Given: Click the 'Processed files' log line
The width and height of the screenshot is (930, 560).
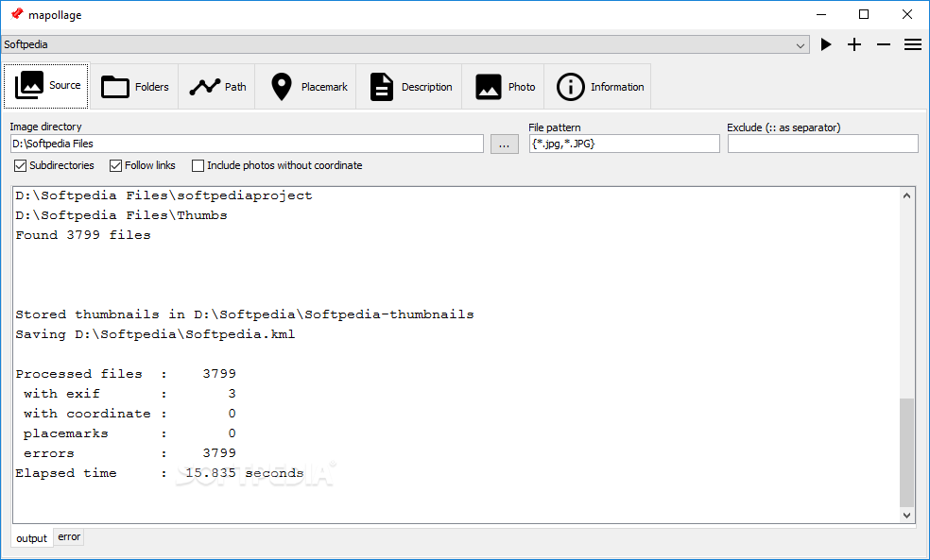Looking at the screenshot, I should tap(126, 374).
